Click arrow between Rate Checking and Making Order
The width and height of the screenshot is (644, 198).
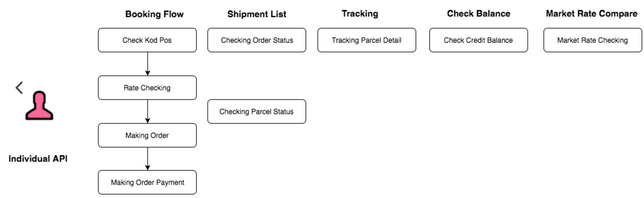pyautogui.click(x=148, y=111)
